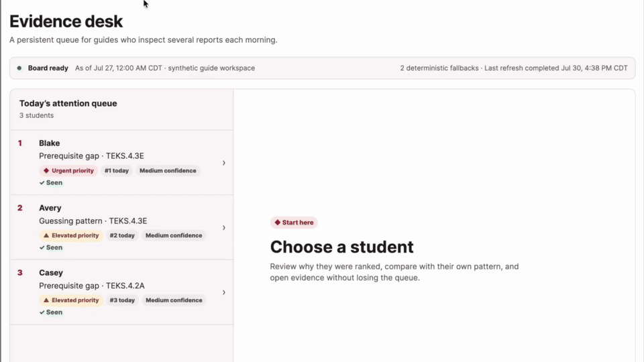Click the warning triangle in Casey's Elevated priority

46,300
